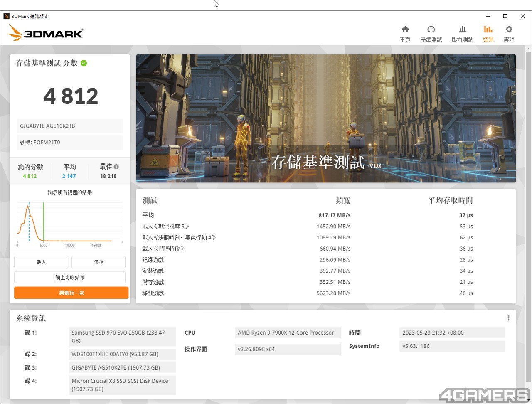Click the 3DMark logo
Viewport: 532px width, 404px height.
tap(45, 33)
